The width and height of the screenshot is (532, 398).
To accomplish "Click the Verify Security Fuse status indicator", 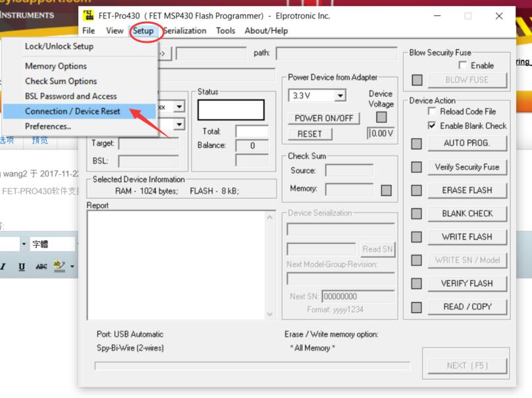I will coord(416,167).
